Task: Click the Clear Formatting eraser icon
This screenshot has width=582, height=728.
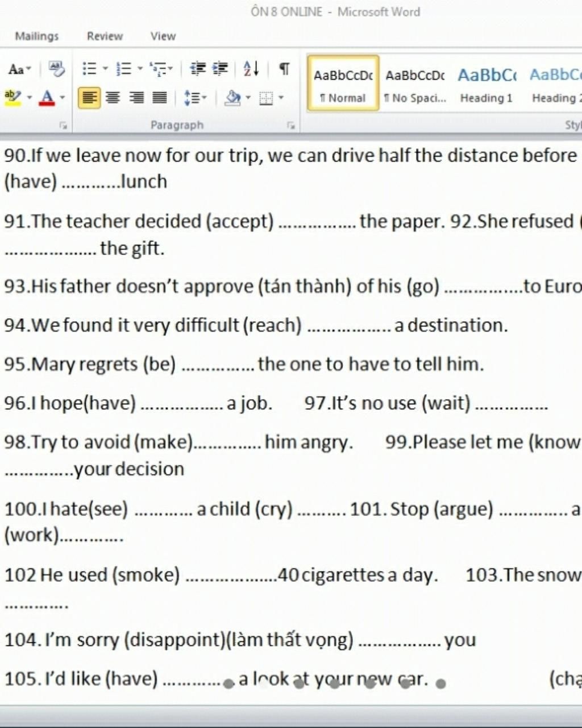Action: coord(56,69)
